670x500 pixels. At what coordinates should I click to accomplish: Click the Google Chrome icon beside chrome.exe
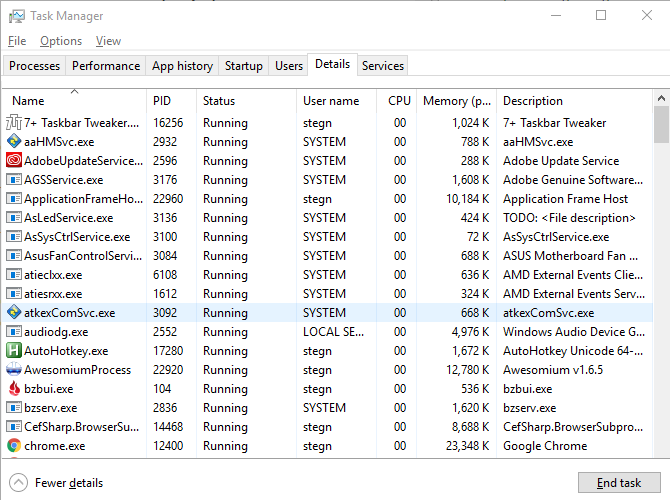pos(14,446)
